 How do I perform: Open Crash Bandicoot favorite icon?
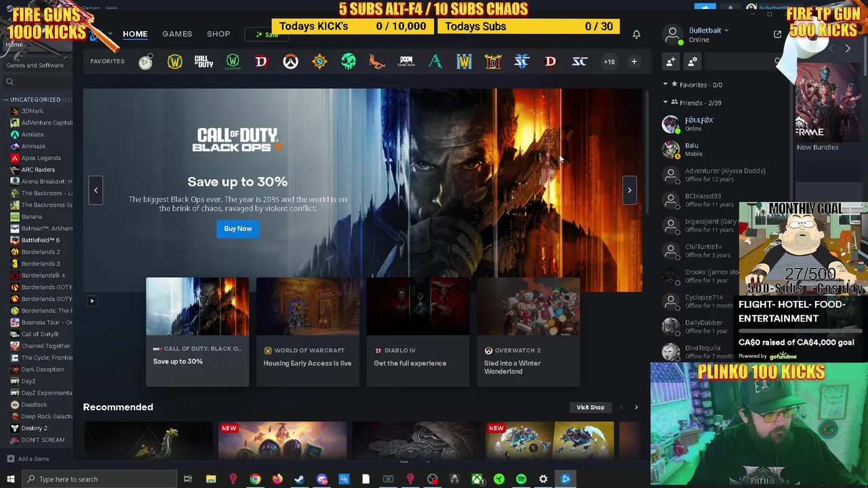click(377, 62)
